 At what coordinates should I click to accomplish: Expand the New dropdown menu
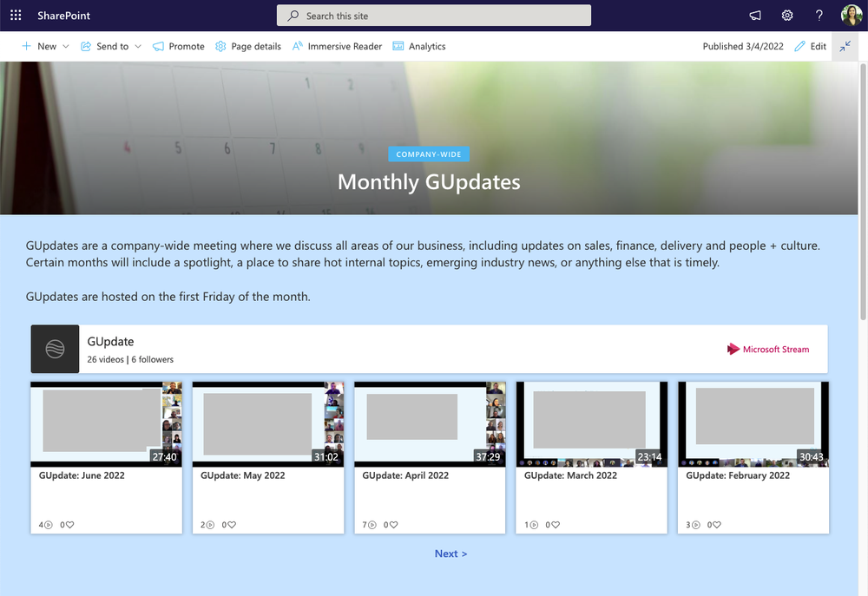(x=45, y=46)
